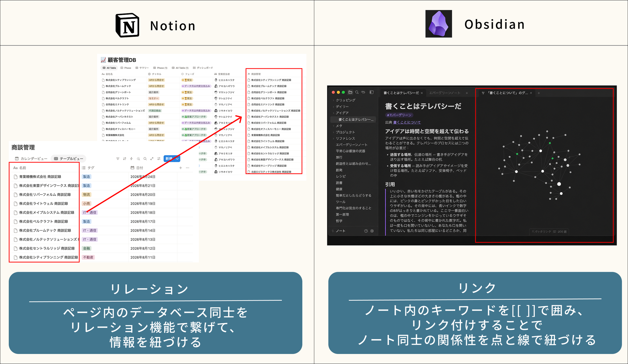The image size is (628, 364).
Task: Click the date 2026年8月12日
Action: click(x=143, y=248)
